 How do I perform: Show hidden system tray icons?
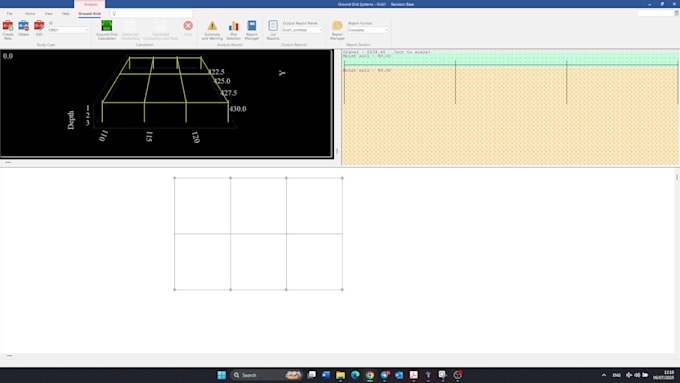click(x=604, y=375)
